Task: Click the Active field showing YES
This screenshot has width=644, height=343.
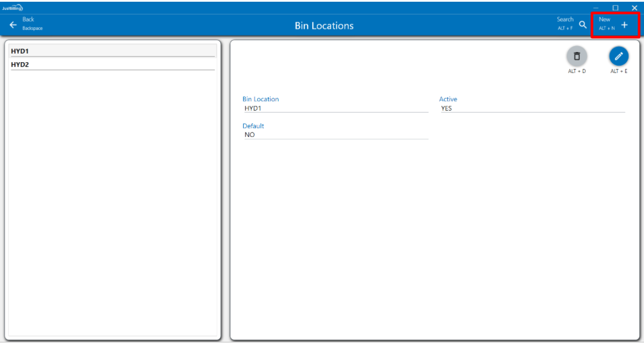Action: pyautogui.click(x=532, y=108)
